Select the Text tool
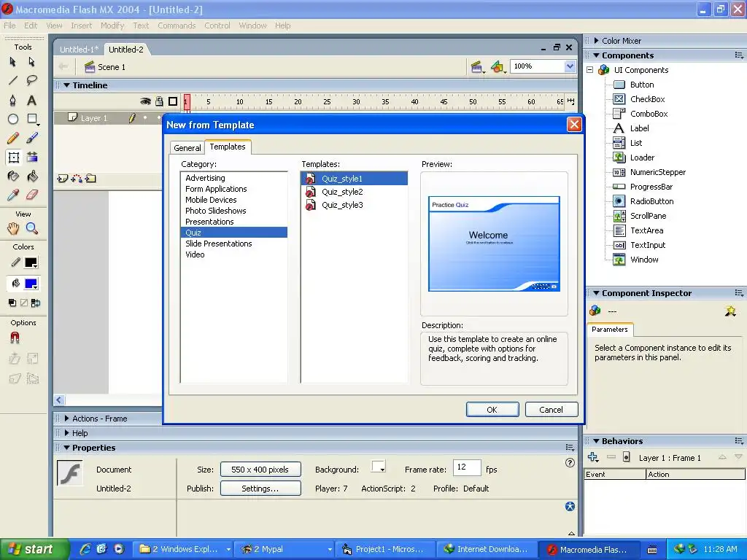This screenshot has width=747, height=560. (x=31, y=100)
